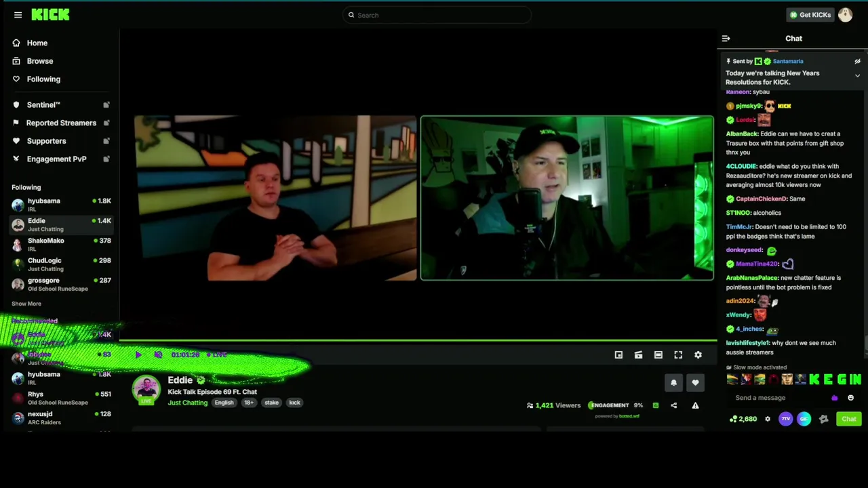Image resolution: width=868 pixels, height=488 pixels.
Task: Click the play button on the player
Action: [x=138, y=354]
